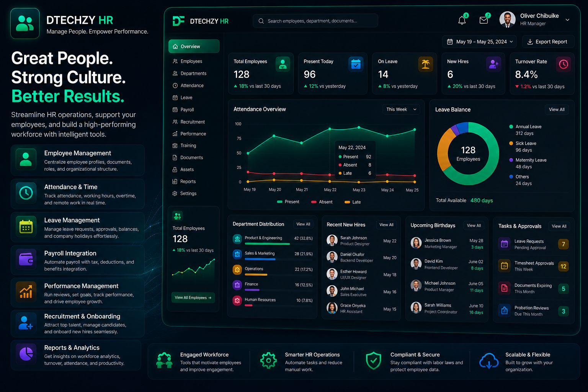Open the May 19 – May 25 date range picker
The image size is (588, 392).
(x=480, y=42)
